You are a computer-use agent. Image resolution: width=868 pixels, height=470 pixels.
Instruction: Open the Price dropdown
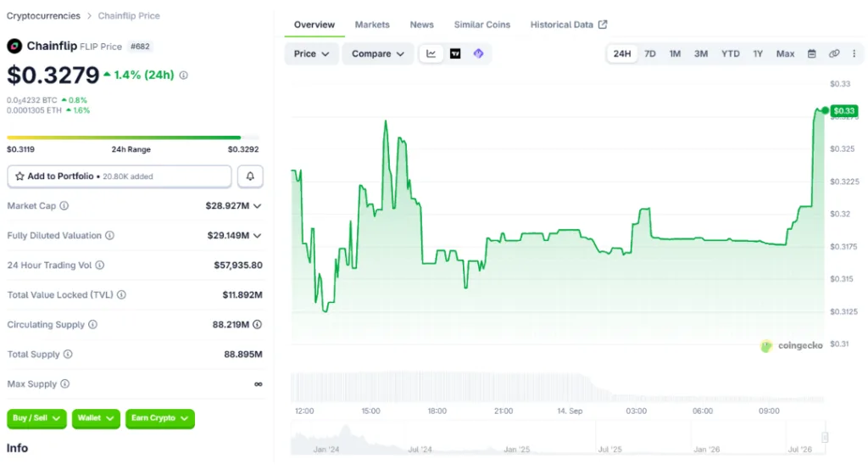pos(311,53)
